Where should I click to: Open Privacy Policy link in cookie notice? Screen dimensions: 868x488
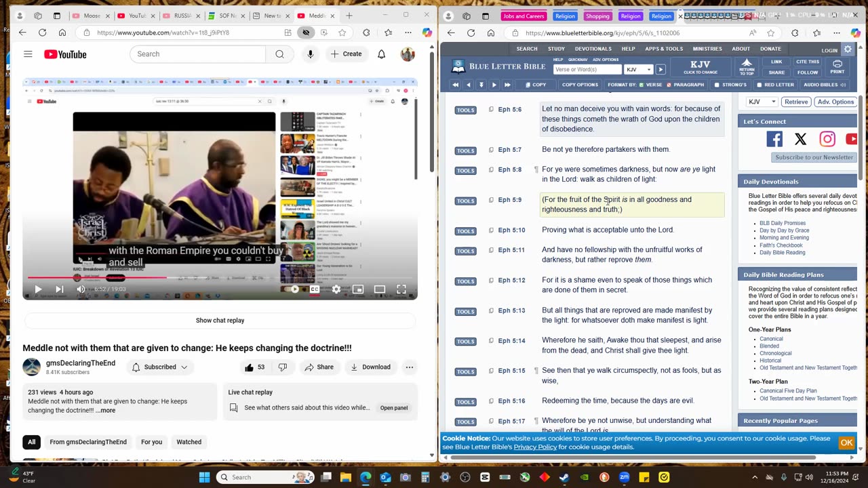[x=535, y=447]
